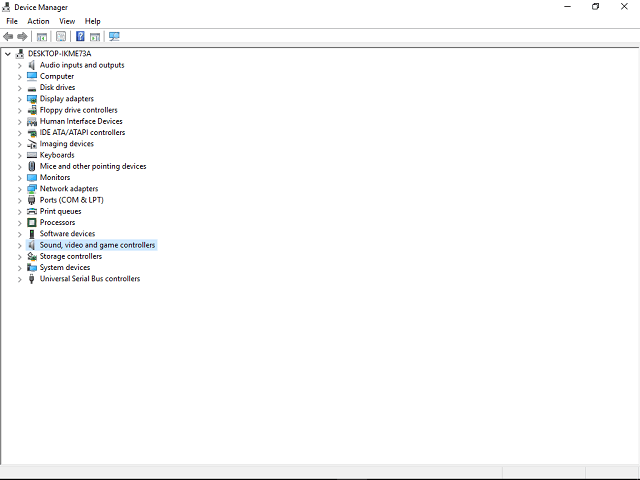This screenshot has height=480, width=640.
Task: Open the Help menu
Action: pos(93,21)
